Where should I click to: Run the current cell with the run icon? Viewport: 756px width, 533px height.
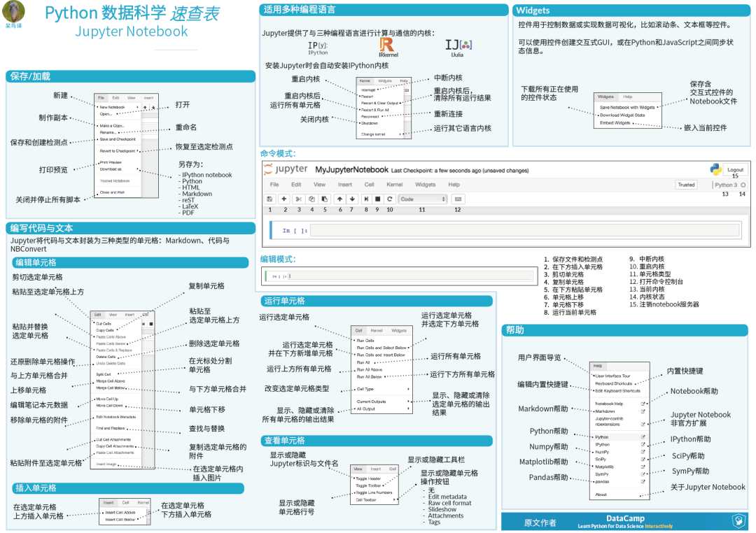point(366,199)
